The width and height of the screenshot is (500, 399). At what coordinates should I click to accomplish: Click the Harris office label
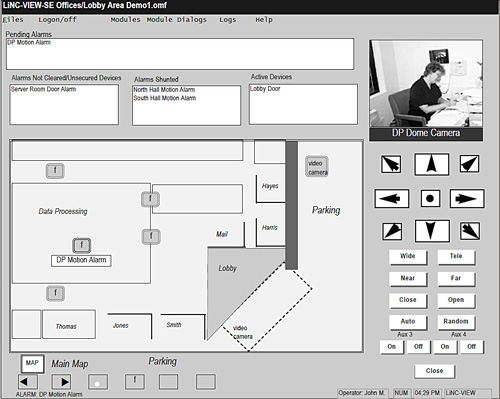click(x=270, y=228)
